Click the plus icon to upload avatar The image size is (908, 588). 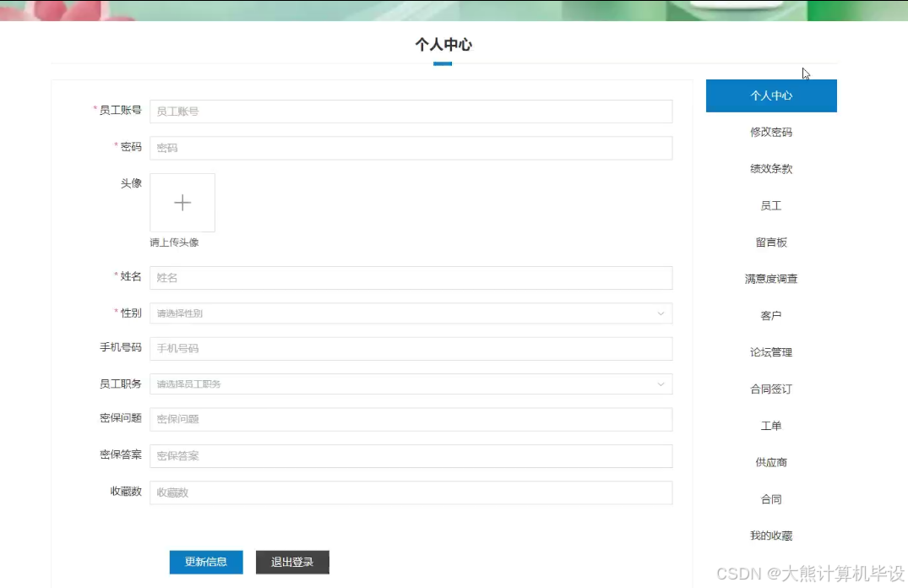[182, 203]
